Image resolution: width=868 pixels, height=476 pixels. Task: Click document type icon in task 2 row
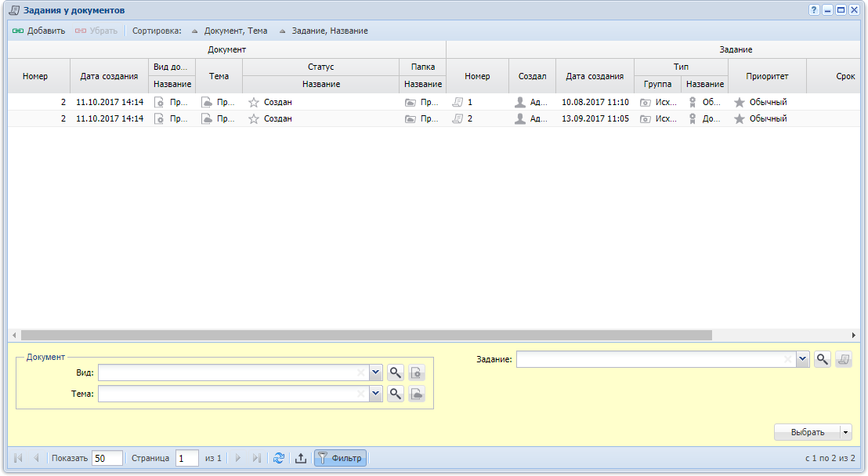pos(159,118)
